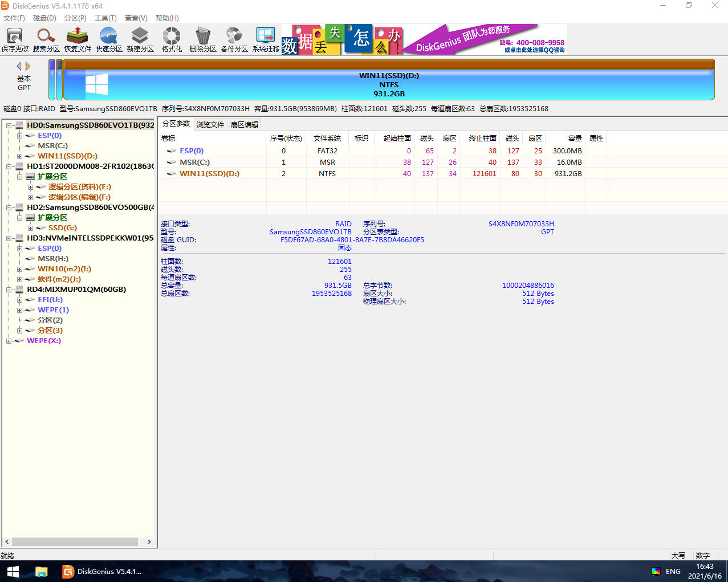Viewport: 728px width, 582px height.
Task: Collapse the HD1:ST2000DM008 disk node
Action: [x=9, y=166]
